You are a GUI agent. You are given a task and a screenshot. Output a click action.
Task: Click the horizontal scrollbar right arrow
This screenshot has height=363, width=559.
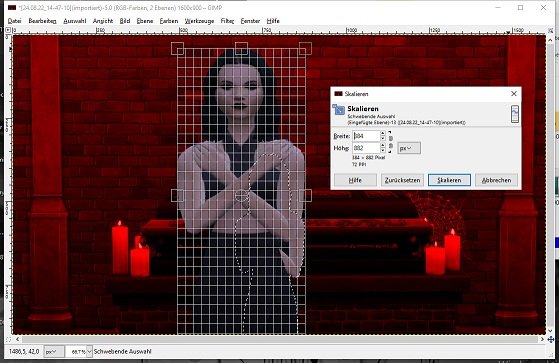point(543,339)
